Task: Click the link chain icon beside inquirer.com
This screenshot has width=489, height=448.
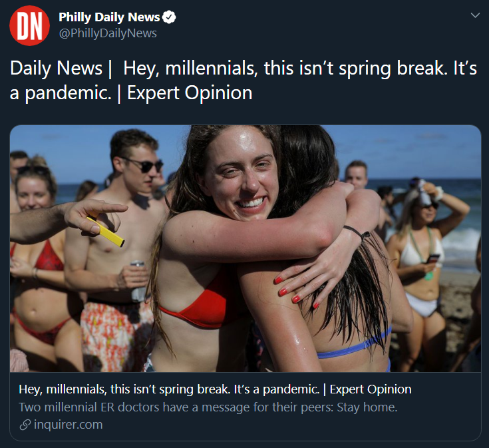Action: pos(25,425)
